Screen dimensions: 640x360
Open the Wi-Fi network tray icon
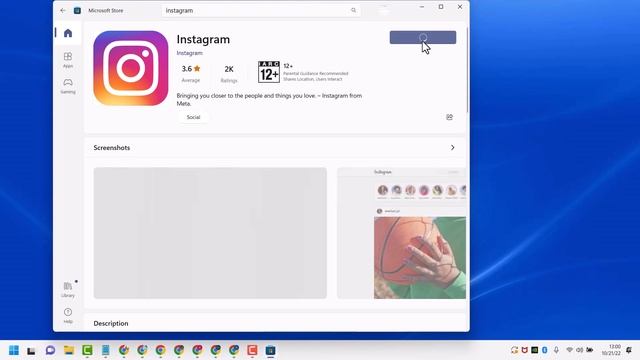570,350
